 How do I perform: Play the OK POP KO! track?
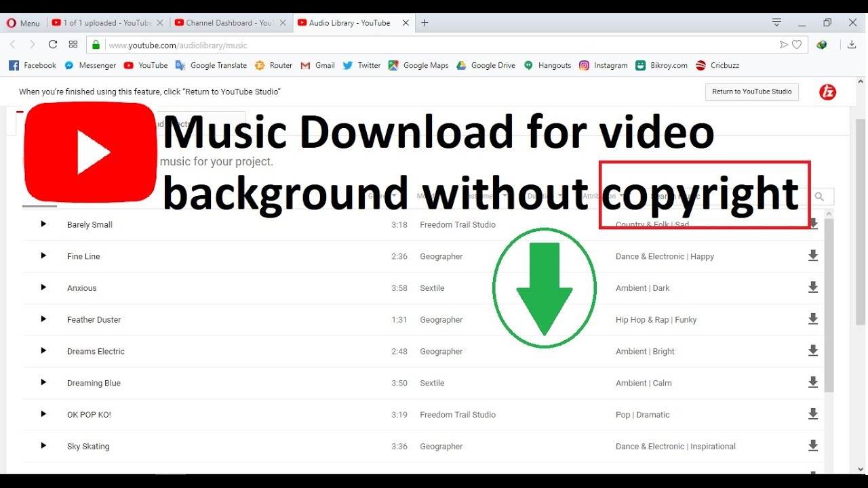pyautogui.click(x=43, y=414)
